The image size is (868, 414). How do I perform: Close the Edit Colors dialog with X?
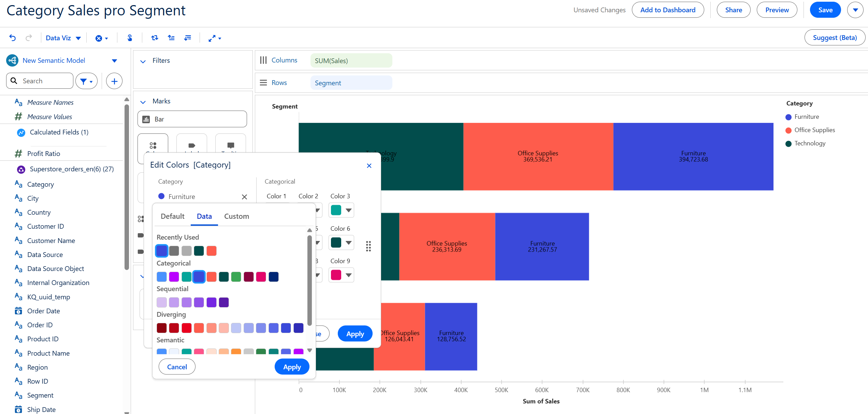(369, 166)
